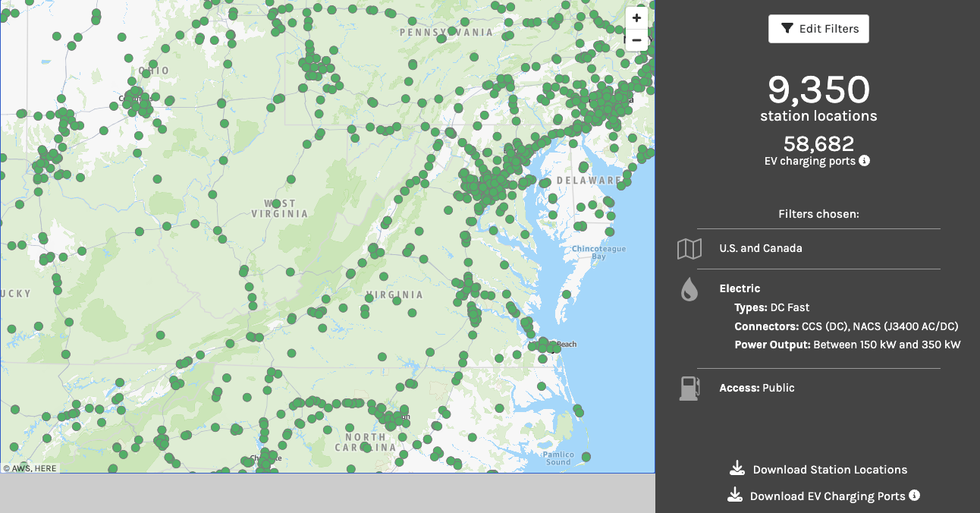Click the droplet fuel icon beside Electric
980x513 pixels.
[x=689, y=289]
